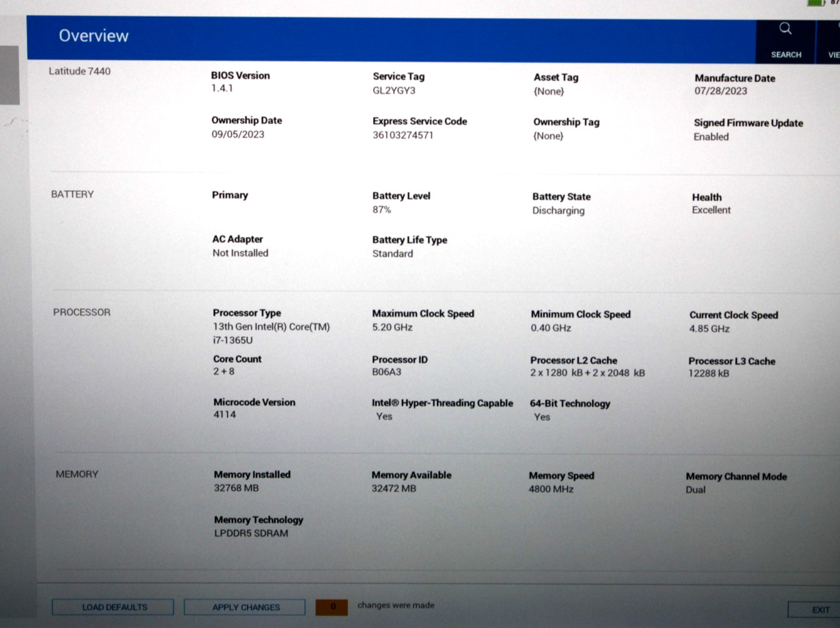The image size is (840, 628).
Task: Select the PROCESSOR section label
Action: (82, 312)
